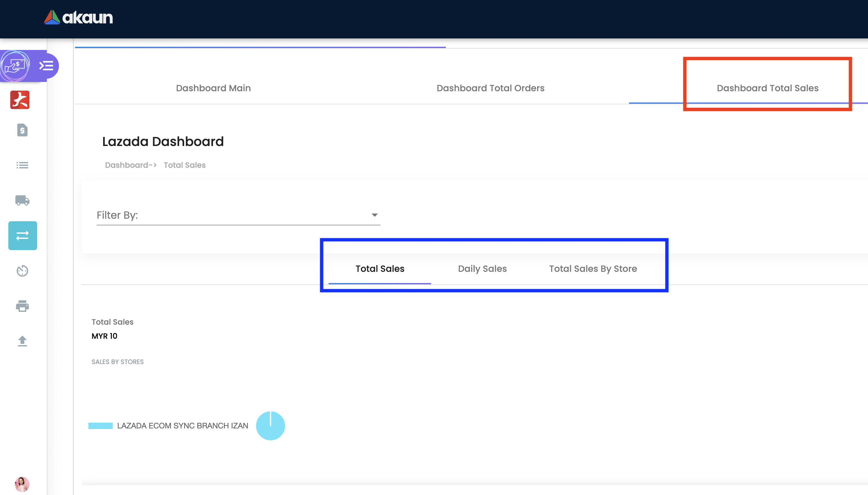This screenshot has height=495, width=868.
Task: Open the speed gauge sidebar icon
Action: pos(22,271)
